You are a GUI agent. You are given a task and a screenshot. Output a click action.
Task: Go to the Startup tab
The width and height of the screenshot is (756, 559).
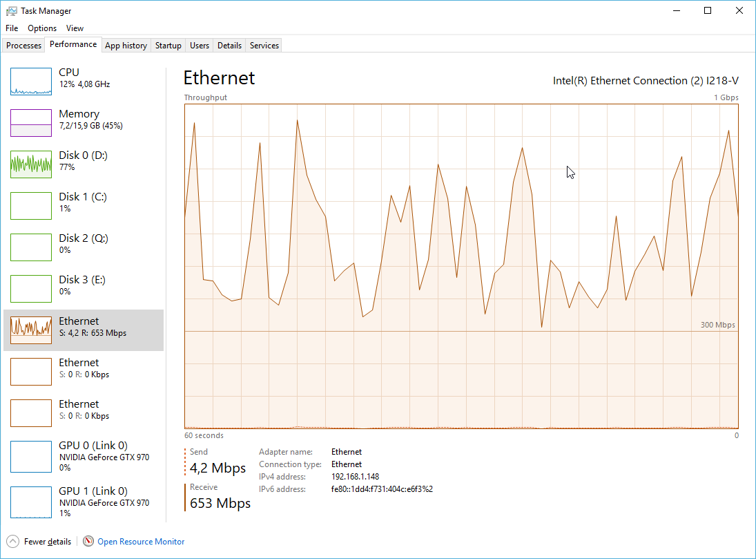coord(168,46)
